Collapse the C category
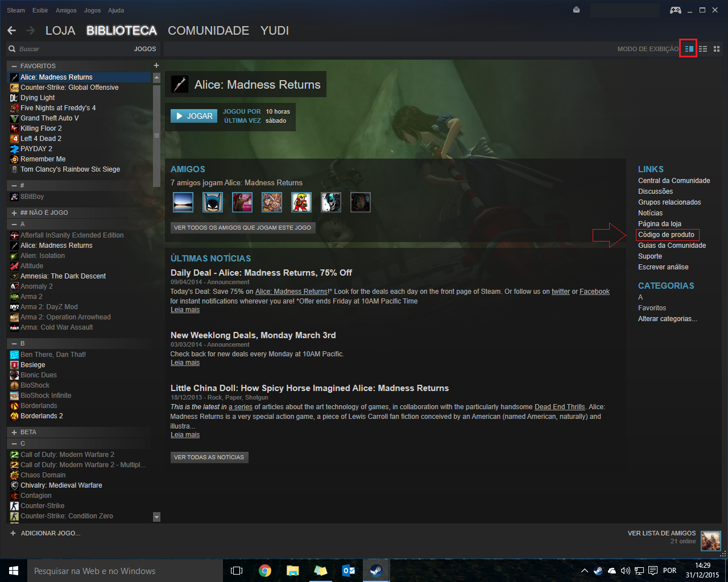This screenshot has width=728, height=582. [14, 443]
